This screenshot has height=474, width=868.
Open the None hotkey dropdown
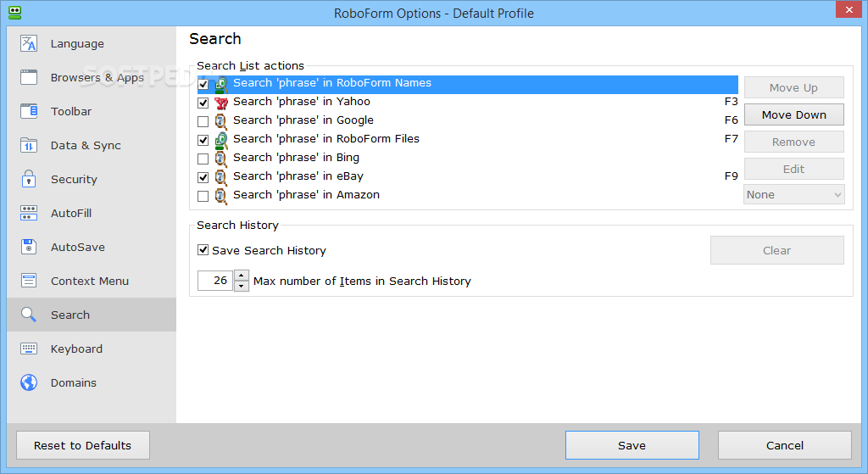click(793, 194)
